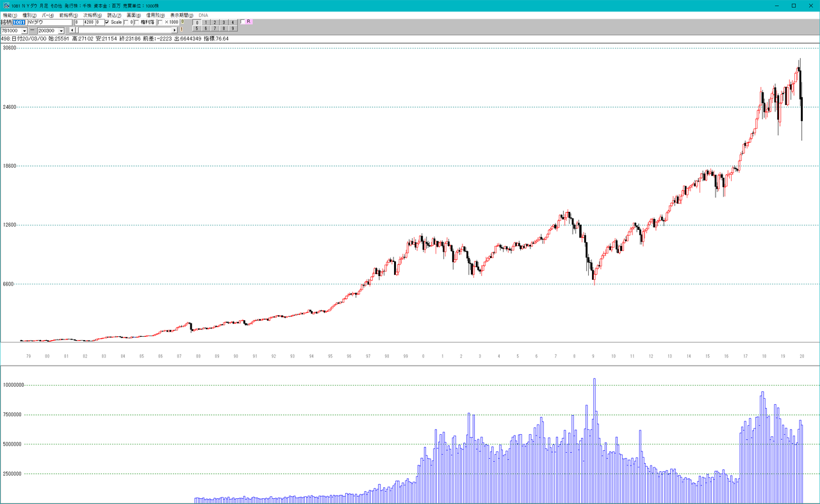Click the small olive indicator icon after ×1000
The height and width of the screenshot is (504, 820).
tap(183, 22)
